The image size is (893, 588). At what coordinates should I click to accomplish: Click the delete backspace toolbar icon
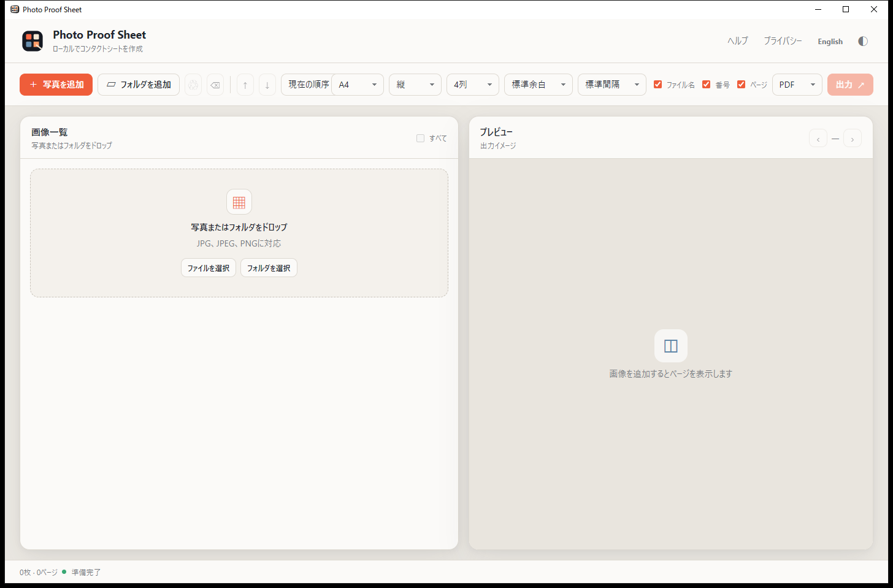(x=215, y=85)
